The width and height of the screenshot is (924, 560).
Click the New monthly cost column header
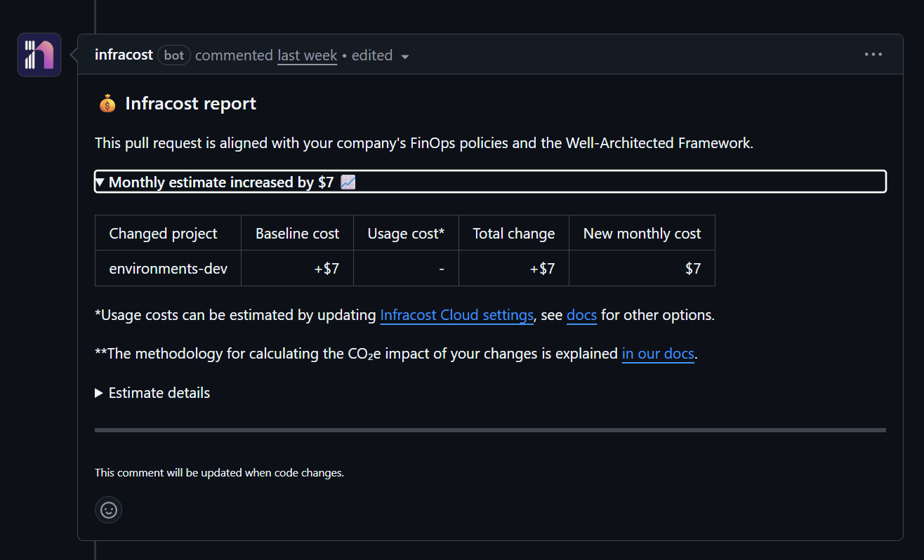click(x=642, y=234)
